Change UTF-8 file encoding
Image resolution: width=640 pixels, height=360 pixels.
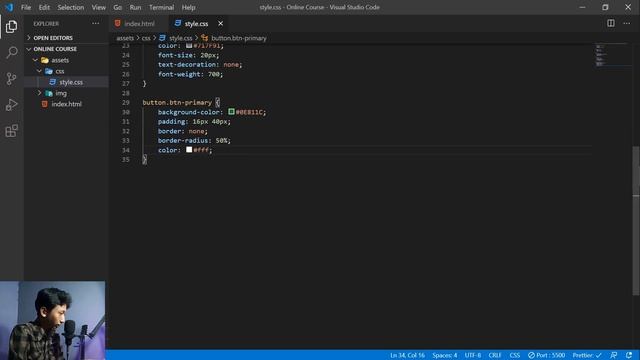click(x=473, y=355)
